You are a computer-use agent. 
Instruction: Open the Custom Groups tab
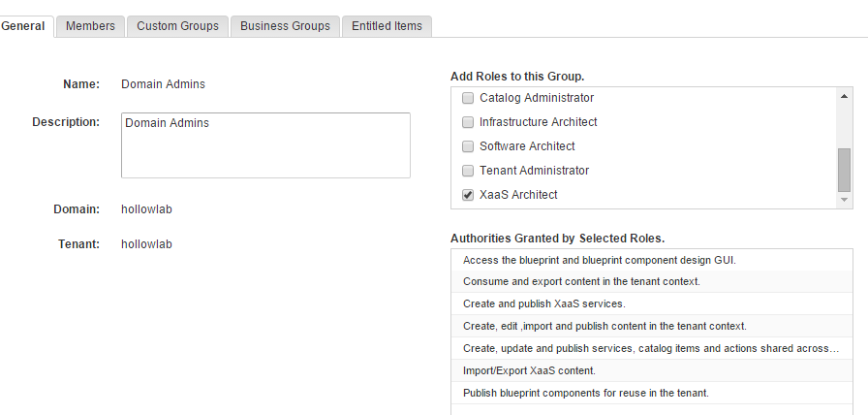(178, 26)
